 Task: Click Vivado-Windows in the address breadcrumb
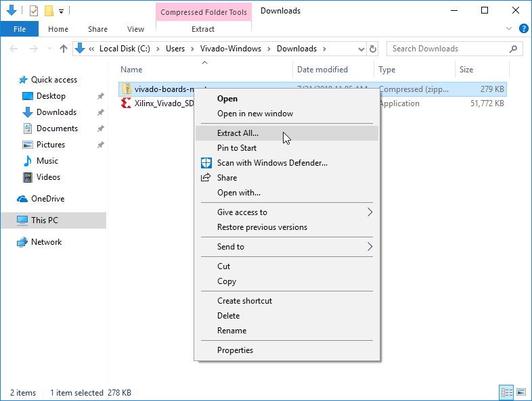click(231, 49)
